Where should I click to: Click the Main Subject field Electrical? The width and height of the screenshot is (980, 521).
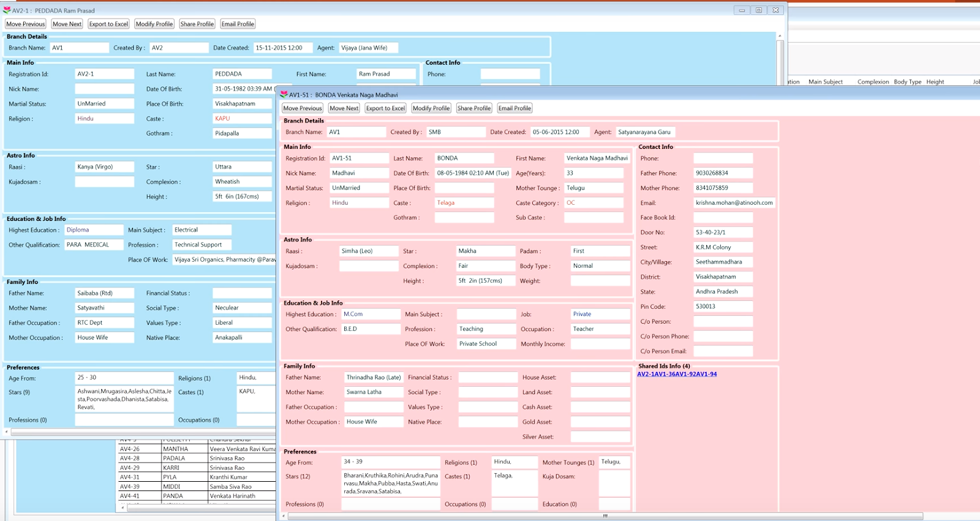202,230
